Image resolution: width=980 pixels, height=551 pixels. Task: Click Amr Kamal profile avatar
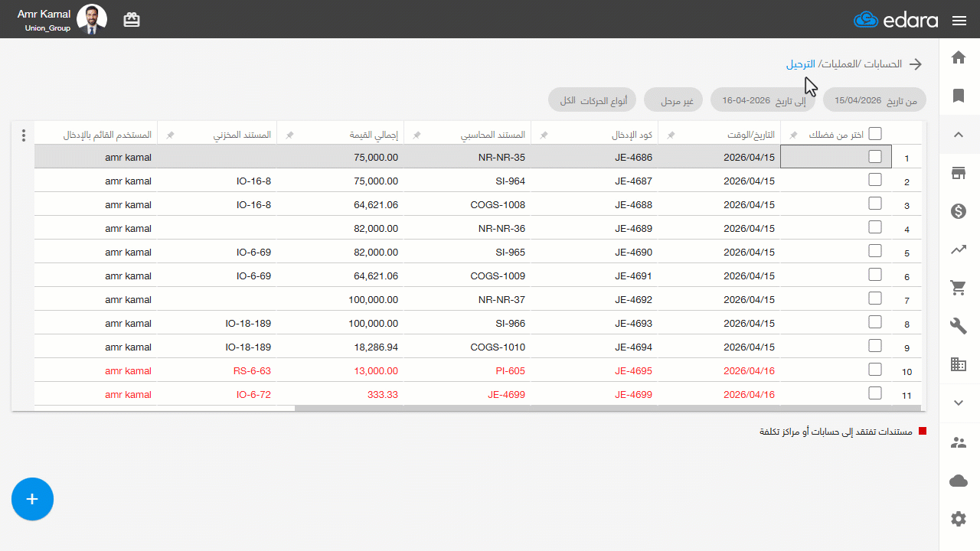[x=93, y=19]
